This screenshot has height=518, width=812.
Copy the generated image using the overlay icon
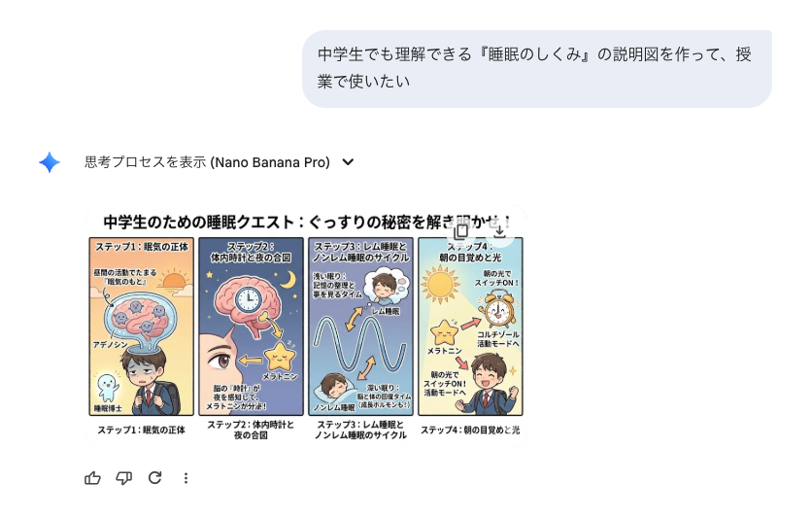[x=461, y=231]
